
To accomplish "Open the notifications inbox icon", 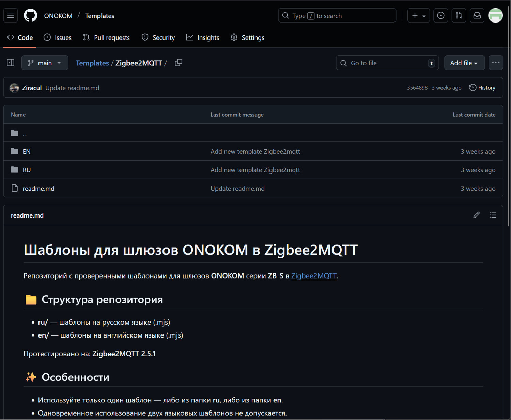I will click(x=477, y=16).
